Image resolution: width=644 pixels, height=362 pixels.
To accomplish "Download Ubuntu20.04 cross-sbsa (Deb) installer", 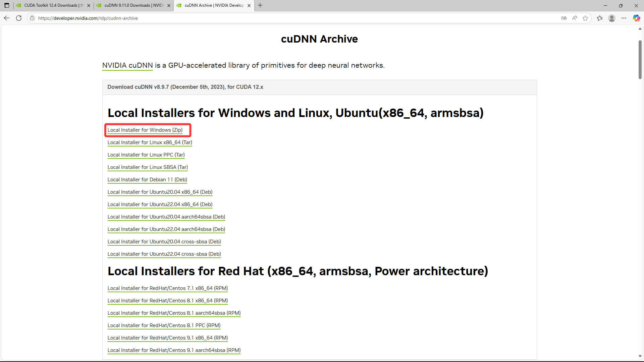I will point(164,242).
